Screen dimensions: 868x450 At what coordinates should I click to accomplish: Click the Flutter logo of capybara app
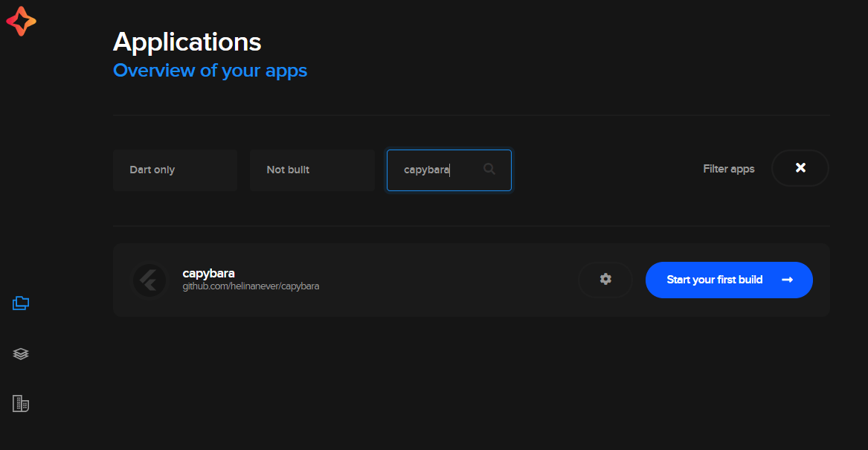[x=150, y=280]
